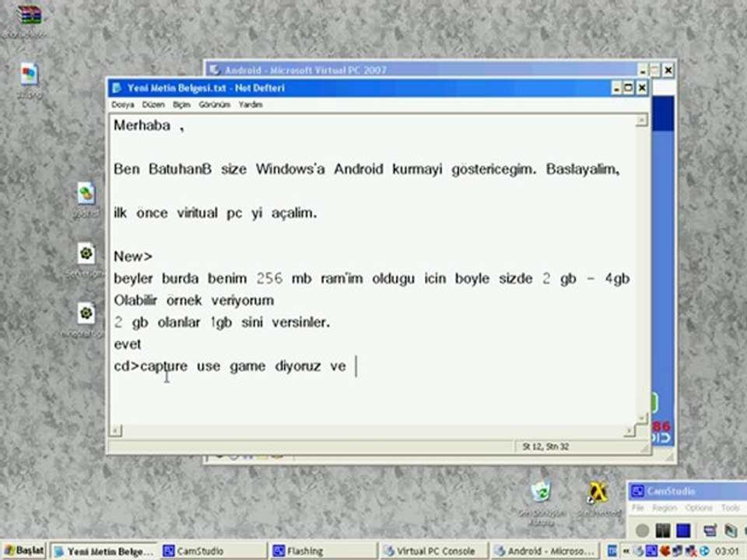Click the language indicator in the taskbar
This screenshot has width=747, height=560.
pos(612,551)
